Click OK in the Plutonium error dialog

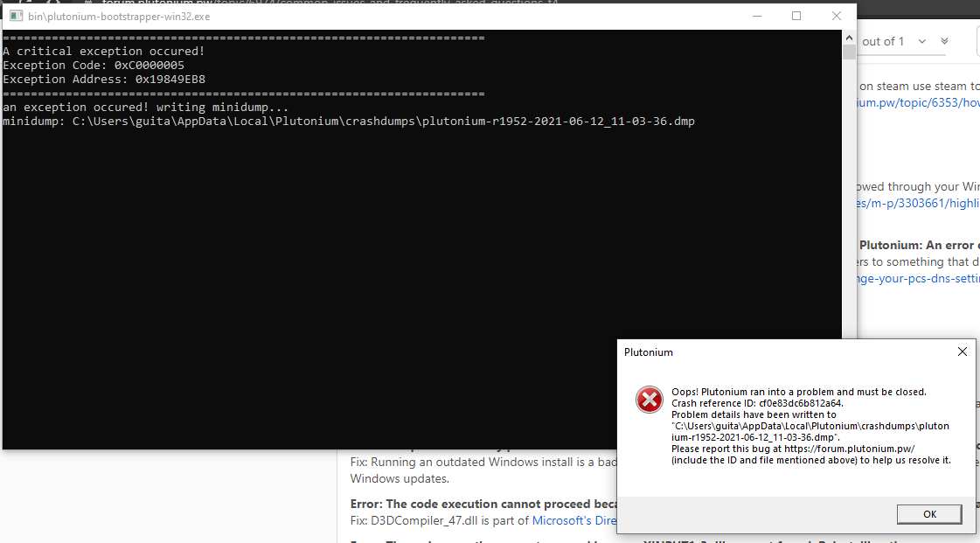(928, 514)
